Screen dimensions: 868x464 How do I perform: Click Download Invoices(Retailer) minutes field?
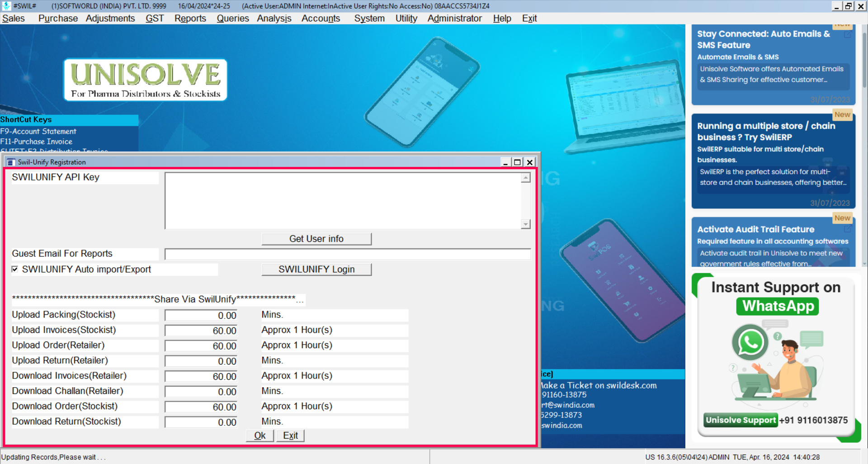click(201, 376)
